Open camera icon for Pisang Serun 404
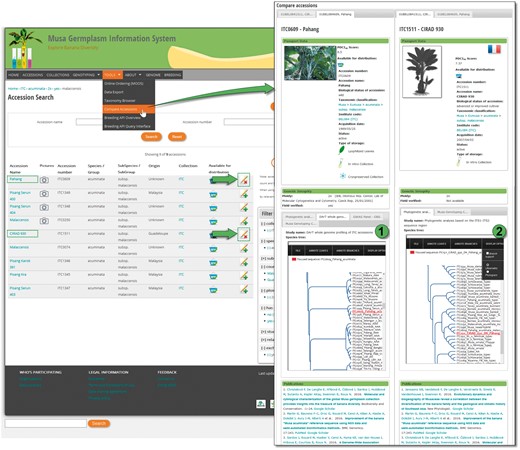 pyautogui.click(x=44, y=207)
